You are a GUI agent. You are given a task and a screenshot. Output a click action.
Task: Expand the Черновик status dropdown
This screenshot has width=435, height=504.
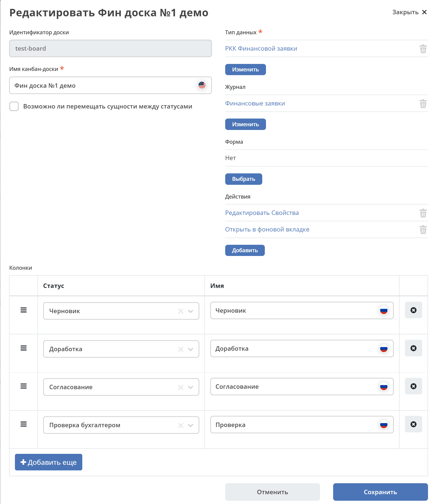(x=190, y=311)
